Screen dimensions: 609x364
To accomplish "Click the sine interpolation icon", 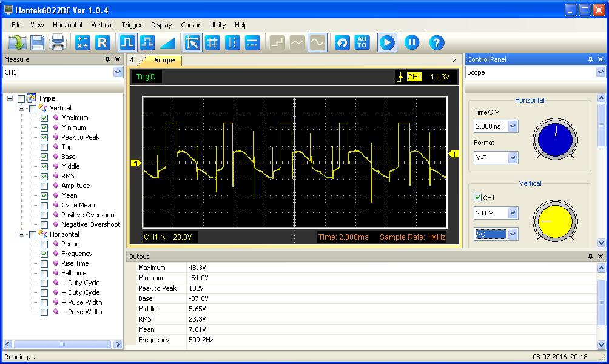I will [x=317, y=42].
